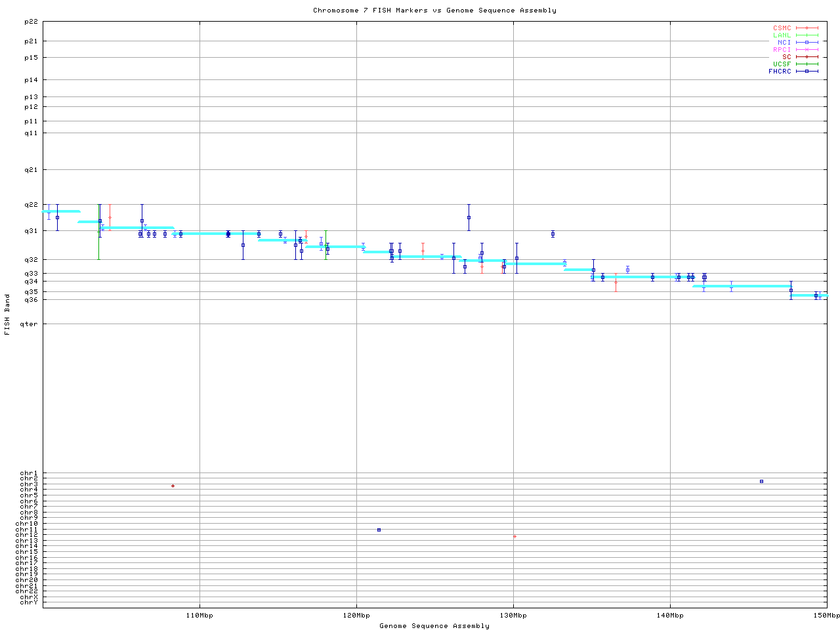
Task: Click the Genome Sequence Assembly axis title
Action: [x=434, y=626]
